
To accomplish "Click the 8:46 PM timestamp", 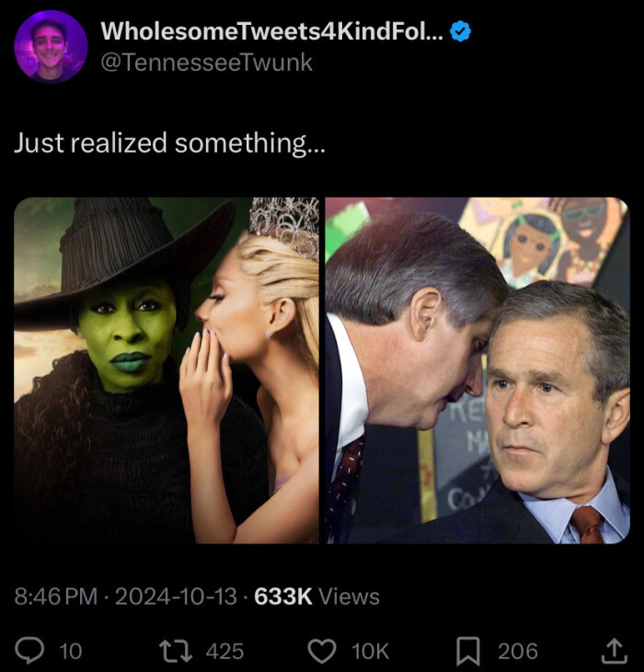I will click(56, 597).
